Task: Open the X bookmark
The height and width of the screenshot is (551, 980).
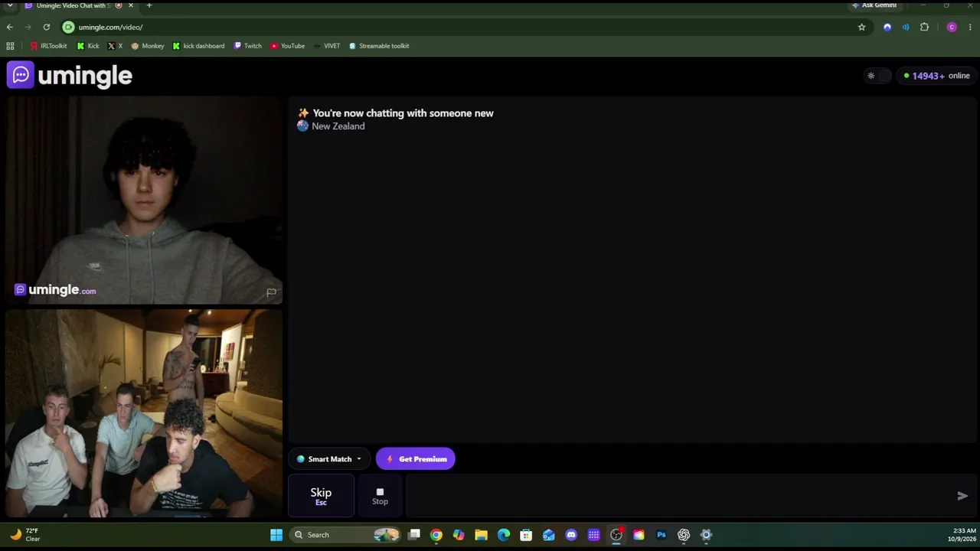Action: click(x=115, y=46)
